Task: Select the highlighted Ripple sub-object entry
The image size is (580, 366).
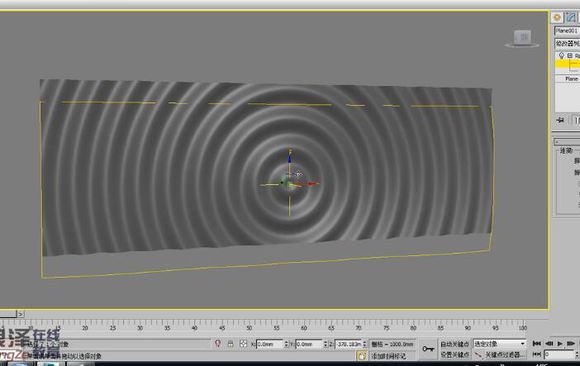Action: tap(567, 64)
